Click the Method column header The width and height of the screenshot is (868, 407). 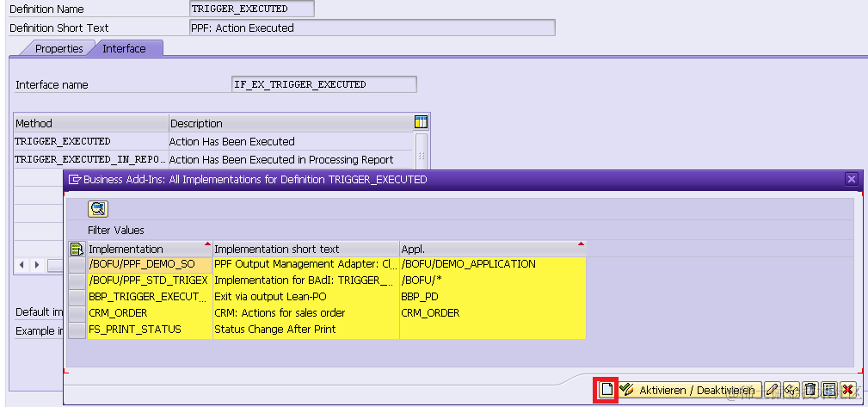[x=91, y=123]
